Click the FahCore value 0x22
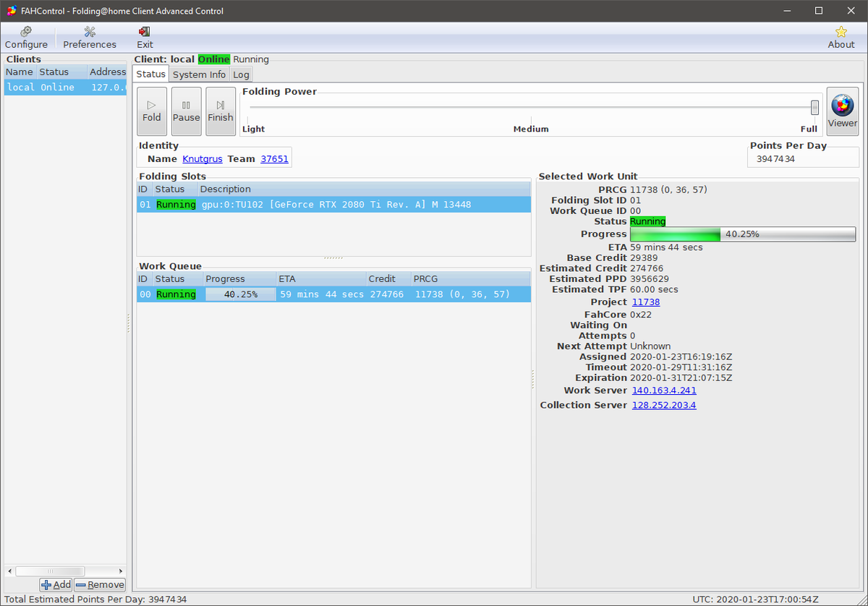Viewport: 868px width, 606px height. point(641,315)
